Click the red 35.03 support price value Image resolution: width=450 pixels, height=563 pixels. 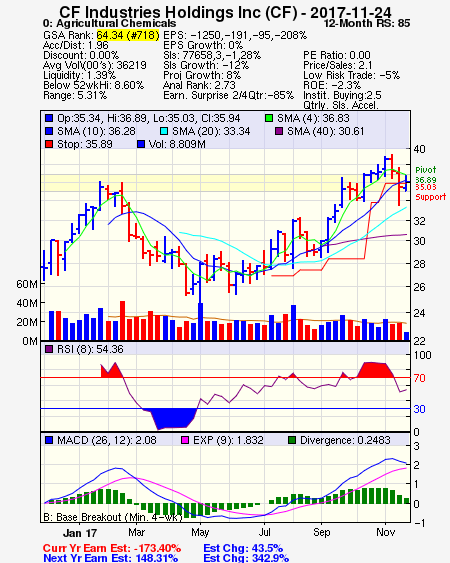(426, 187)
